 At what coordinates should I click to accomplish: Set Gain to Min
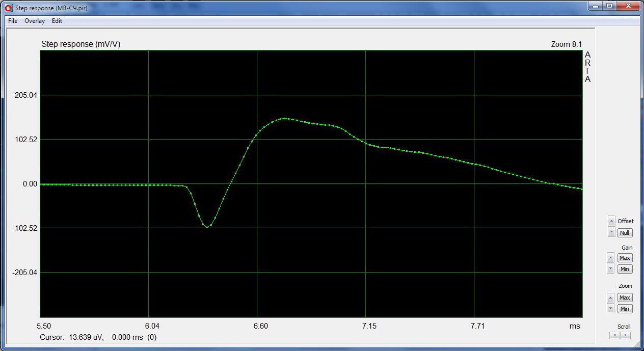click(x=625, y=269)
